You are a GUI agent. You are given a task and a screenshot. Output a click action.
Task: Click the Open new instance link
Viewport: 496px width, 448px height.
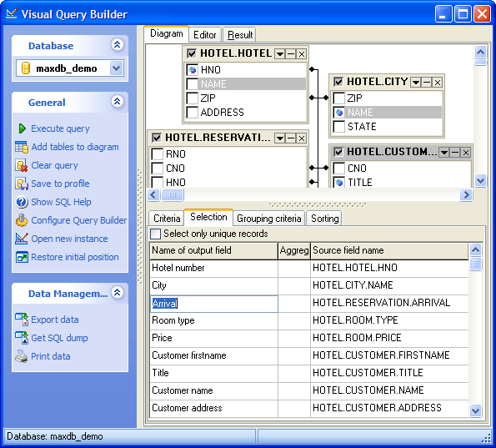[x=69, y=239]
